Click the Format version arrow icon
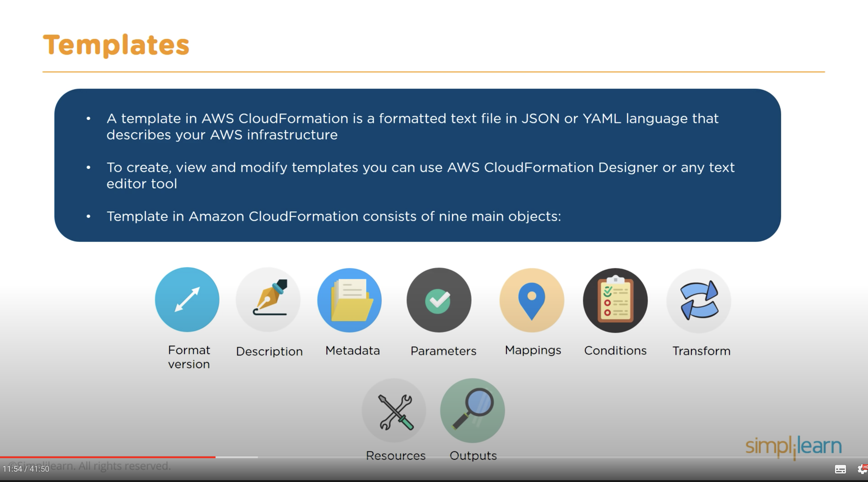868x482 pixels. click(187, 299)
